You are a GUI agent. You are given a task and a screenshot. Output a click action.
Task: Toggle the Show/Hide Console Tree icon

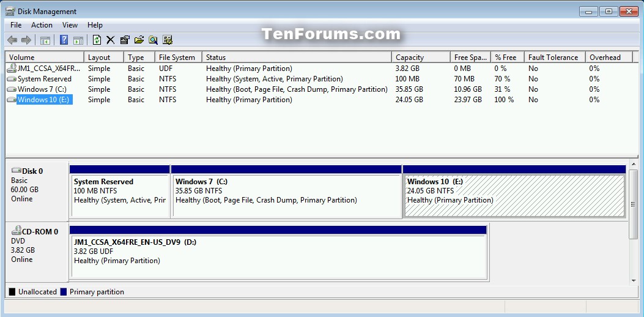(x=45, y=40)
